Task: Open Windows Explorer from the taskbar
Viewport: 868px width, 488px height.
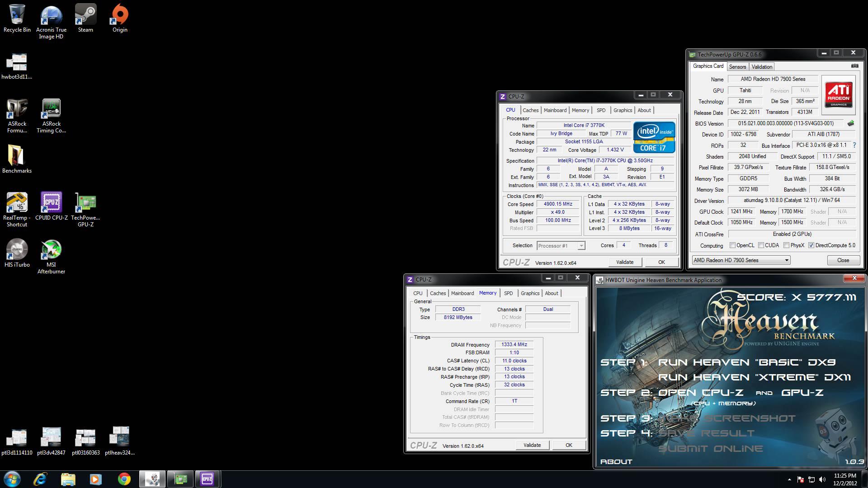Action: point(68,479)
